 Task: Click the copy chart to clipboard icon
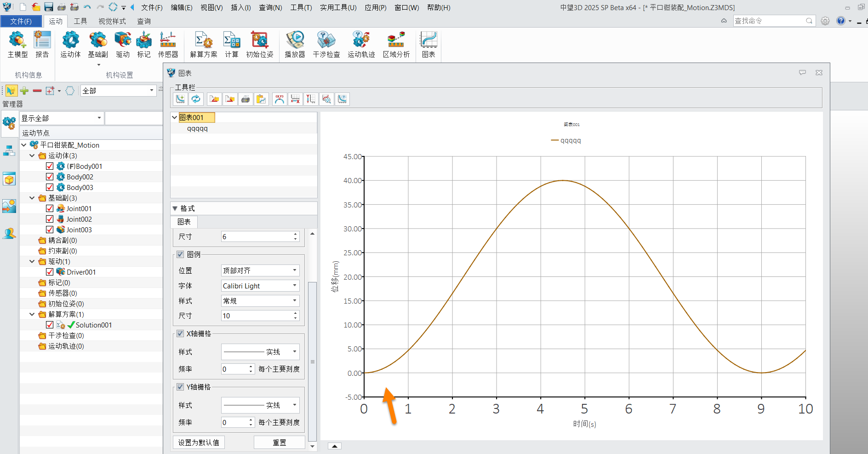[x=261, y=99]
